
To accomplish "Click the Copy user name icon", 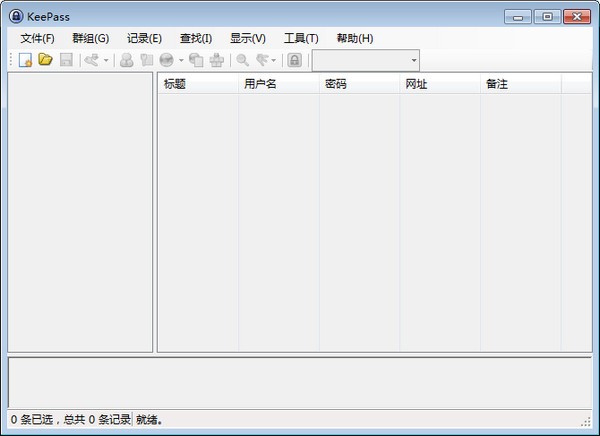I will pyautogui.click(x=127, y=61).
